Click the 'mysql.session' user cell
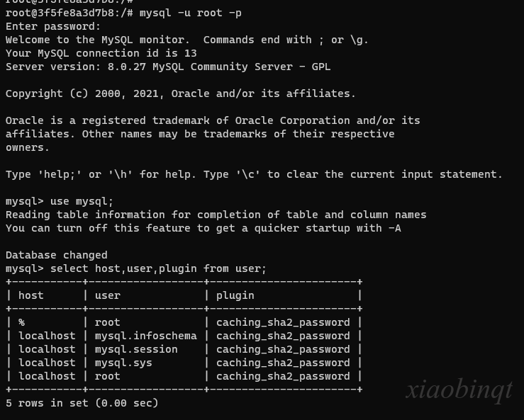 [x=136, y=349]
